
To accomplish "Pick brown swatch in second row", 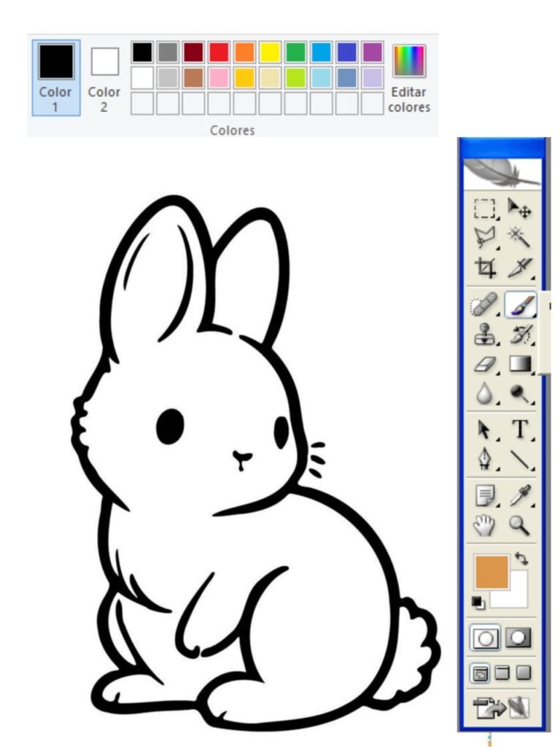I will pyautogui.click(x=193, y=77).
